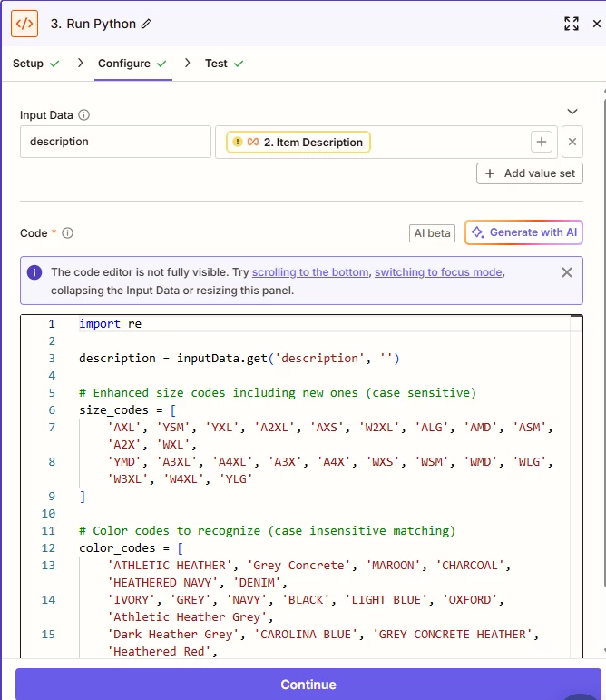
Task: Click the AI beta badge
Action: point(432,233)
